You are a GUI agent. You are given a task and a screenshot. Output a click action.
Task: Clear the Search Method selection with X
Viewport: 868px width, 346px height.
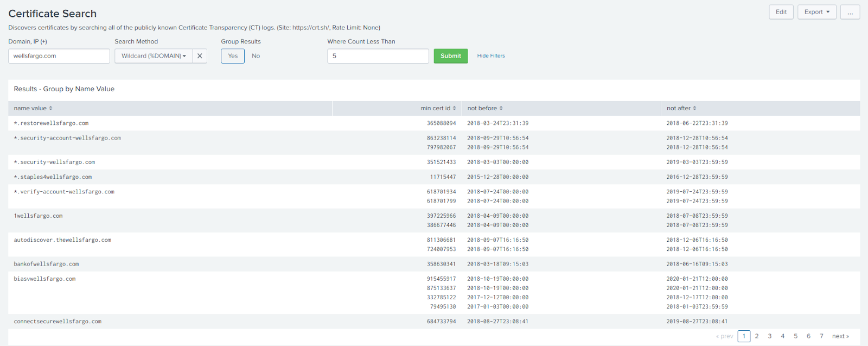click(x=200, y=56)
